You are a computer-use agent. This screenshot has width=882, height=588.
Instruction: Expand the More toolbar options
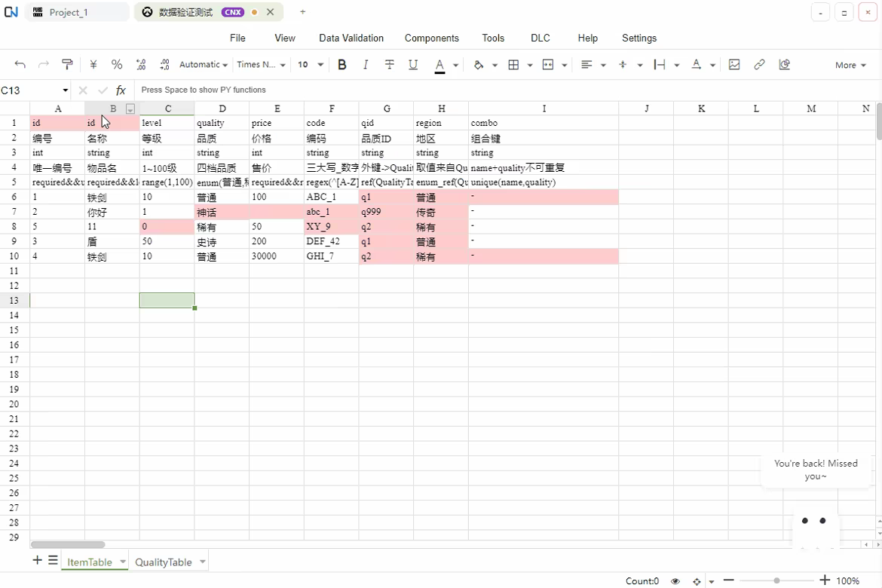(850, 66)
